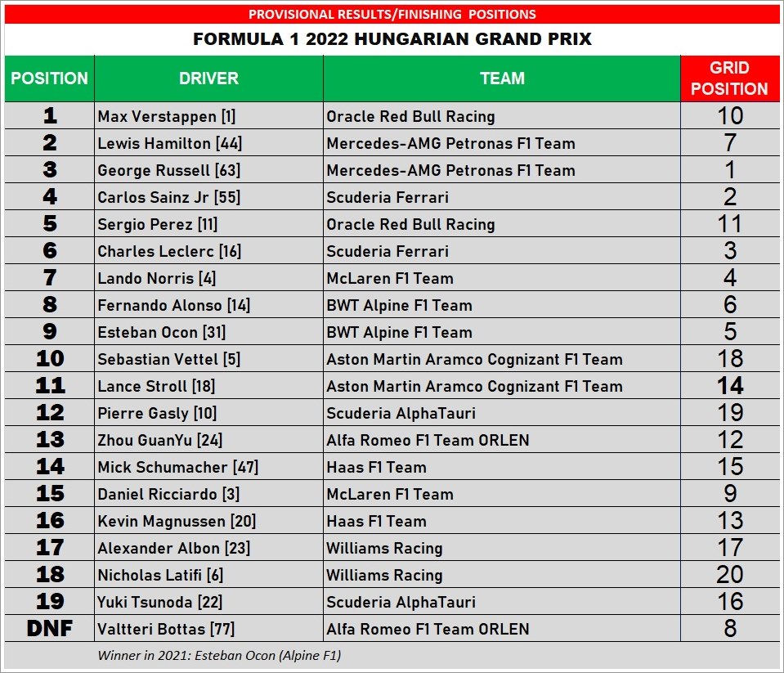The width and height of the screenshot is (784, 673).
Task: Select the Max Verstappen [1] cell
Action: pyautogui.click(x=208, y=116)
